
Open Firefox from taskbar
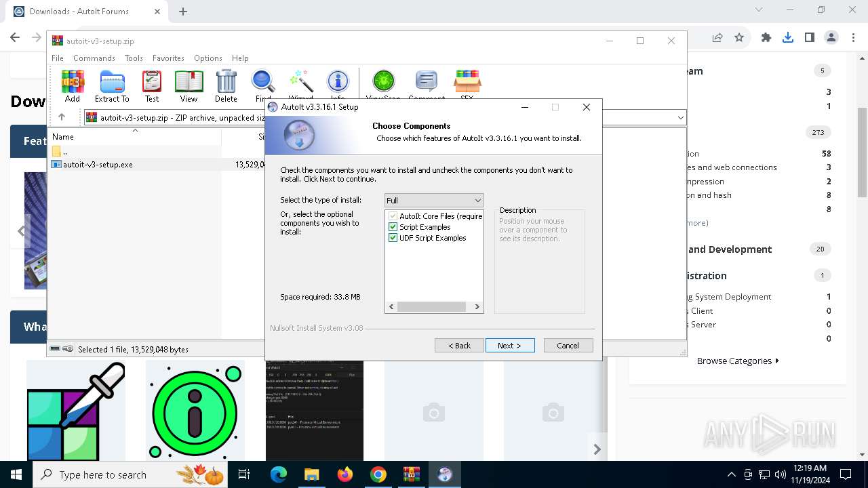point(344,474)
